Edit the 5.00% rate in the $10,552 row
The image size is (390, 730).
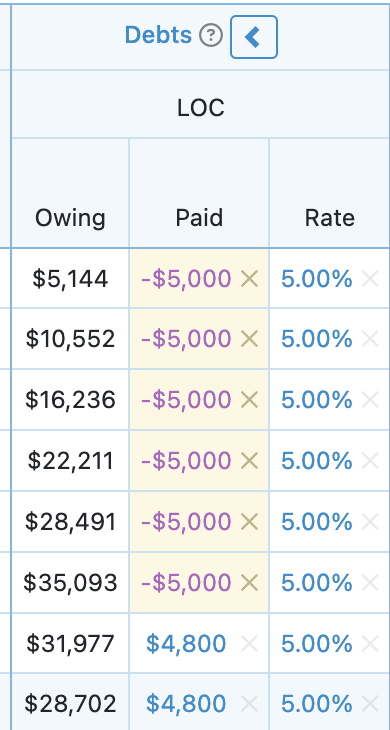pos(316,338)
